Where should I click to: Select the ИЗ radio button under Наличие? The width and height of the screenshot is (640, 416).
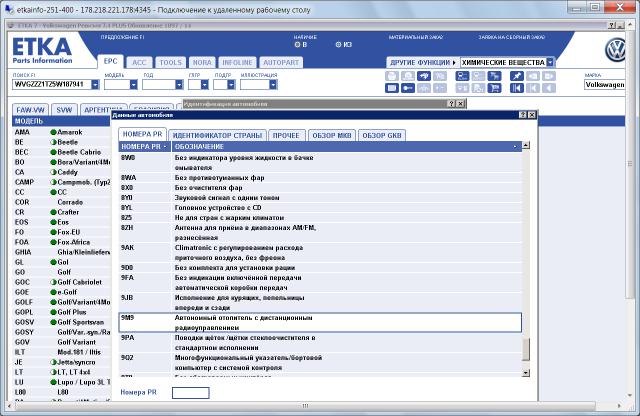(338, 44)
